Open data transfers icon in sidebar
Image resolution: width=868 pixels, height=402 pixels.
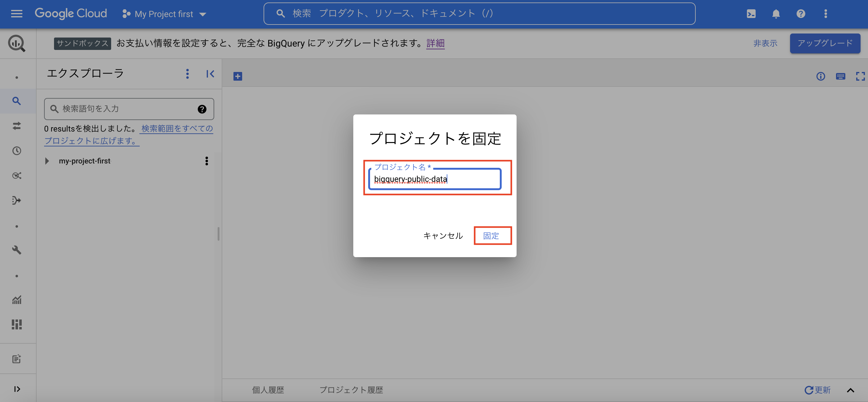tap(16, 126)
